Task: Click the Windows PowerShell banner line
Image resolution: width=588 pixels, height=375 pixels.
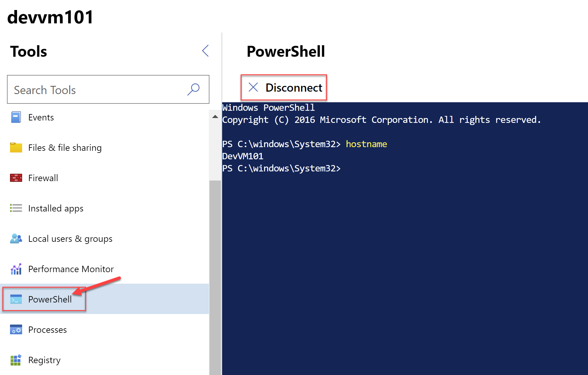Action: (269, 107)
